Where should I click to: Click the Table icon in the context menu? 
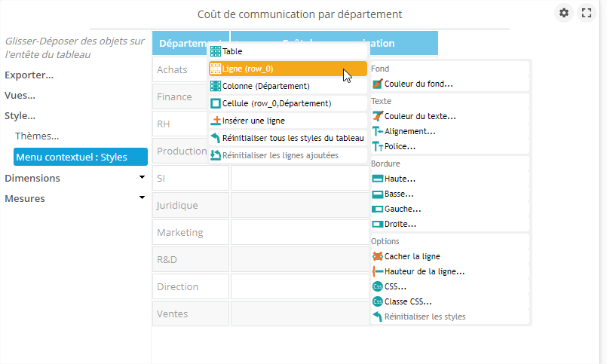point(216,51)
